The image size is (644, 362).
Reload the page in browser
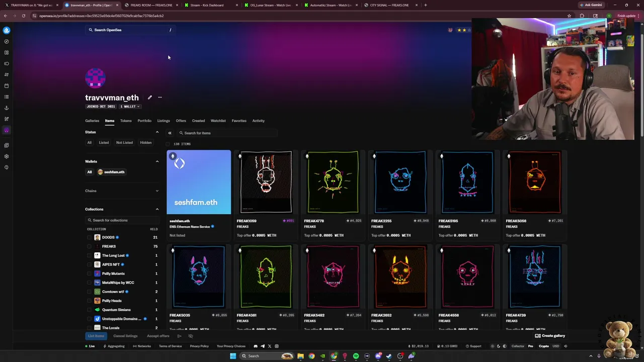point(23,16)
